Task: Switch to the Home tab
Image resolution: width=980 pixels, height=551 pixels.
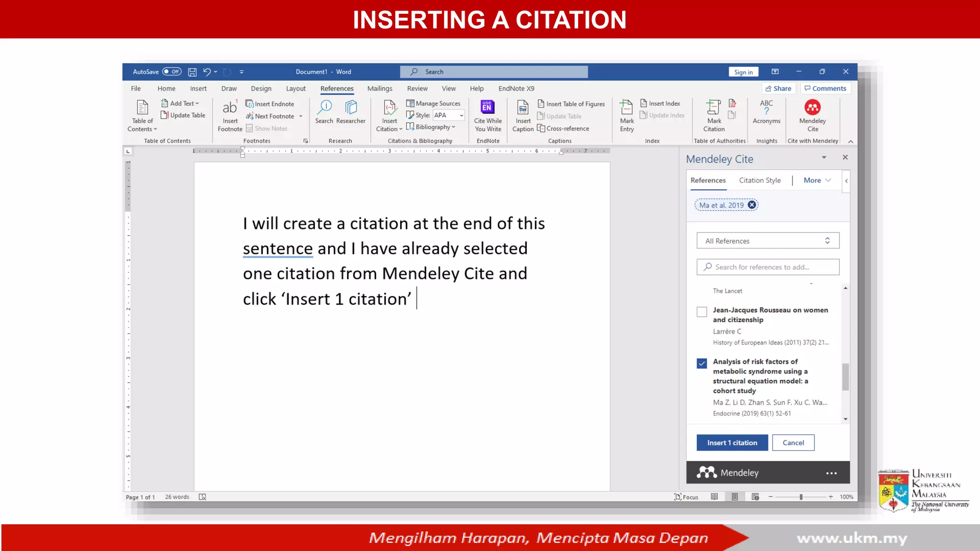Action: [x=166, y=88]
